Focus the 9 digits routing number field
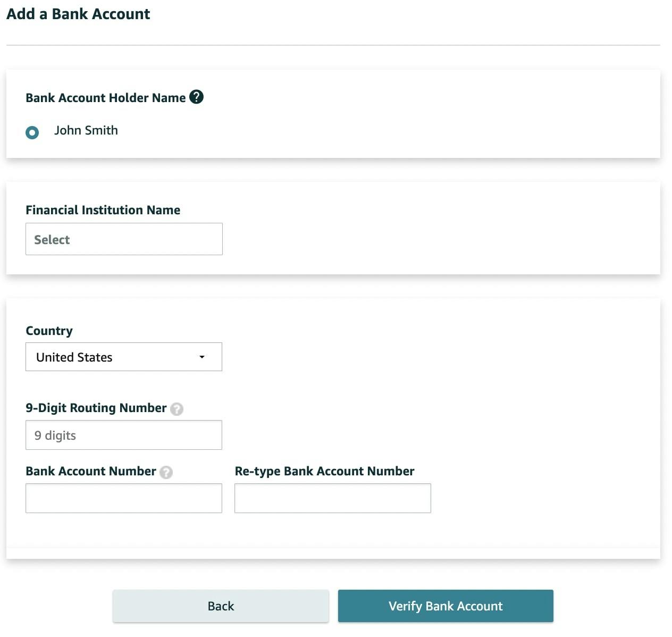Screen dimensions: 672x637 [124, 435]
